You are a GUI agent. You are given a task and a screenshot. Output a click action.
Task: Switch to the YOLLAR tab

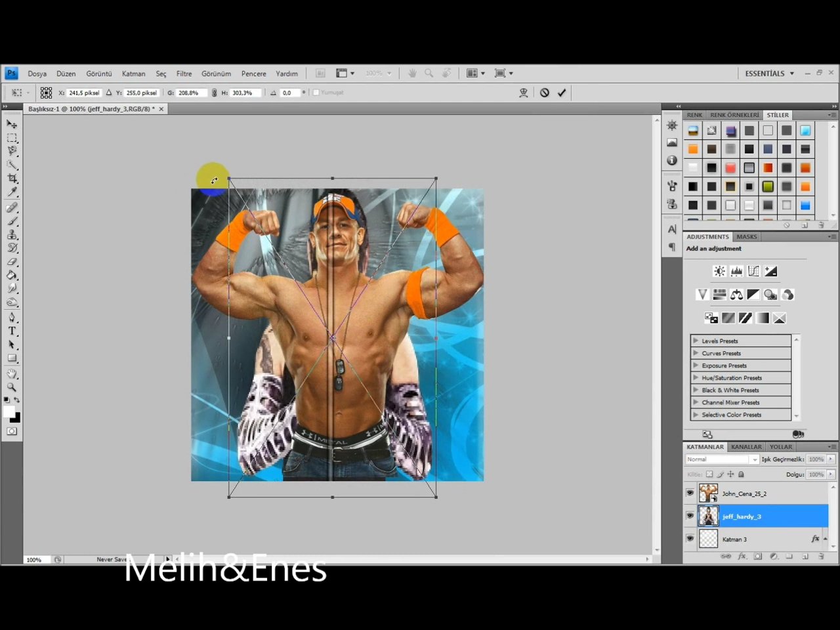tap(781, 447)
